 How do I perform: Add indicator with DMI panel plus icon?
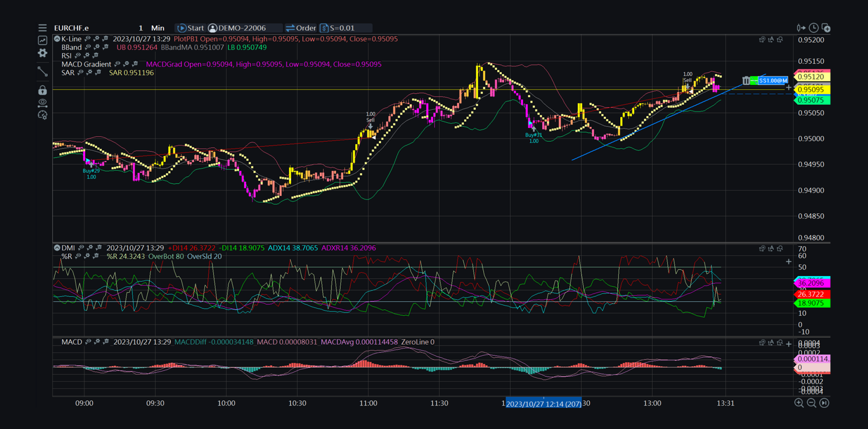(x=789, y=262)
